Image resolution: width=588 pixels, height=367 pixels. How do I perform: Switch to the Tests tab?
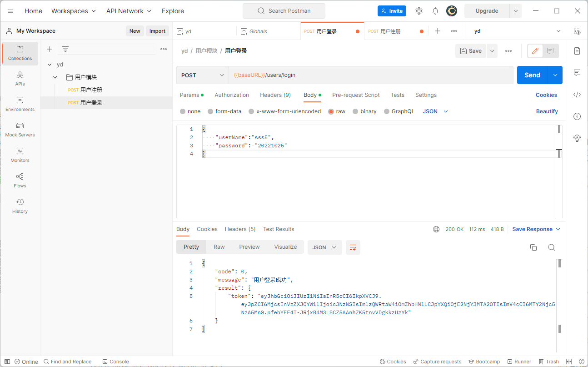pos(397,95)
